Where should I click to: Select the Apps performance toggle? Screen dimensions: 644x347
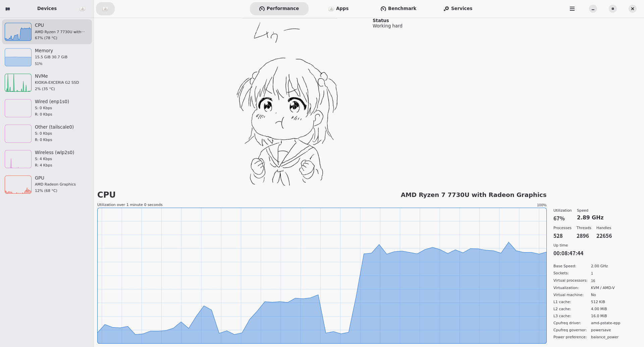[338, 8]
